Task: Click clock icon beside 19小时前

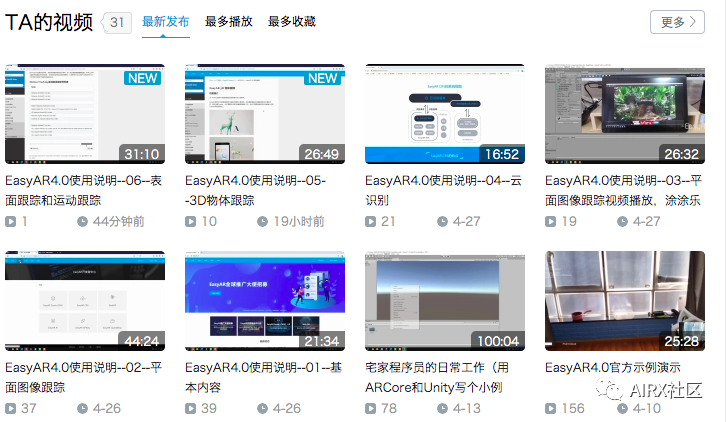Action: pos(263,222)
